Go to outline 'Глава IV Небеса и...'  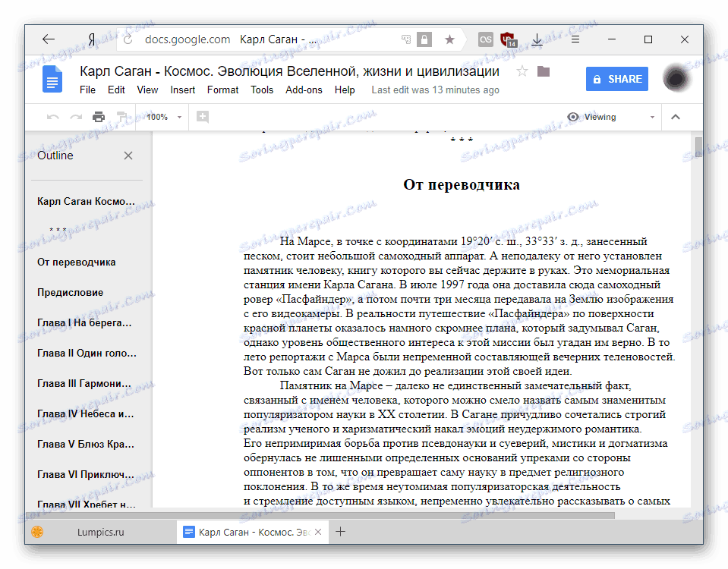point(86,414)
